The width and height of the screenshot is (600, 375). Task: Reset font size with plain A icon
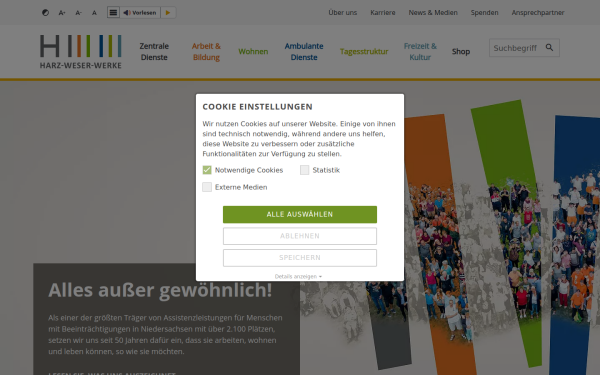click(94, 13)
